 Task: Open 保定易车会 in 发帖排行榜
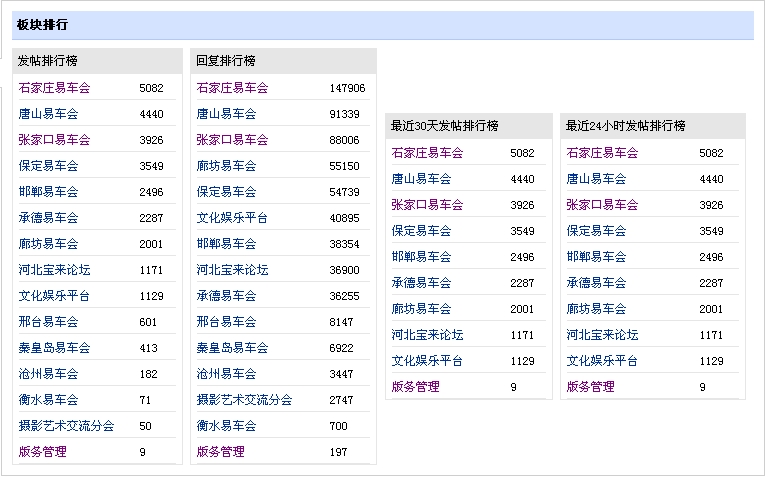click(49, 166)
